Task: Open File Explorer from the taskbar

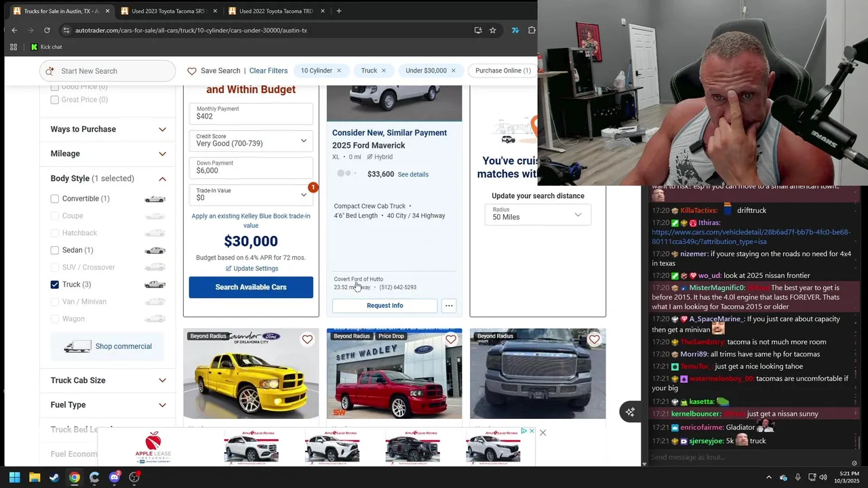Action: point(35,477)
